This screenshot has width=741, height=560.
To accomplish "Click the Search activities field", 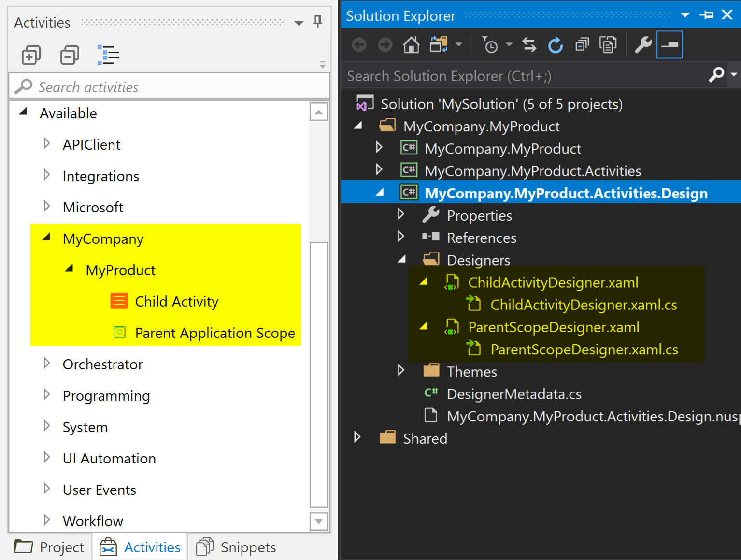I will coord(169,87).
